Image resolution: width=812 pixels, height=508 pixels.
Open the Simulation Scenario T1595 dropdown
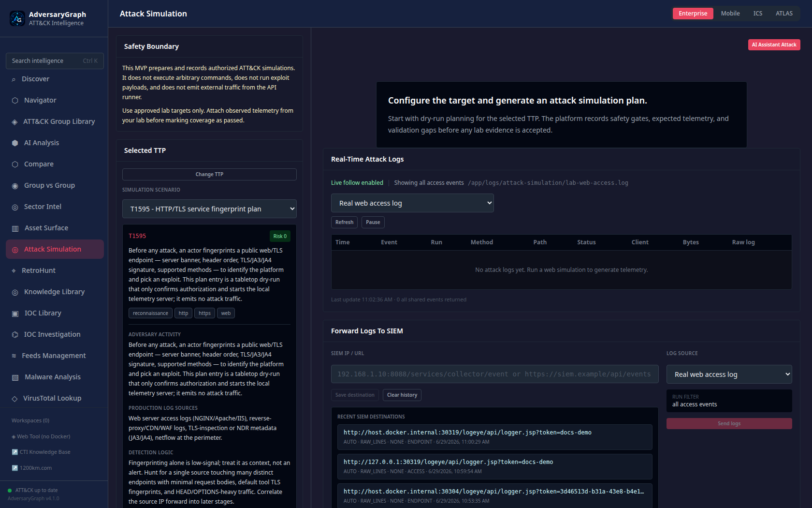pos(209,209)
